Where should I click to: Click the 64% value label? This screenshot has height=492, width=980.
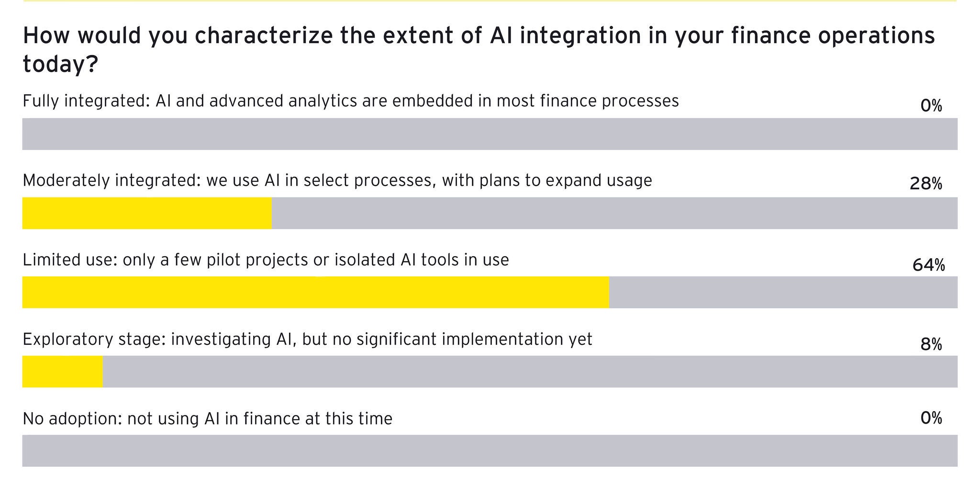coord(928,264)
